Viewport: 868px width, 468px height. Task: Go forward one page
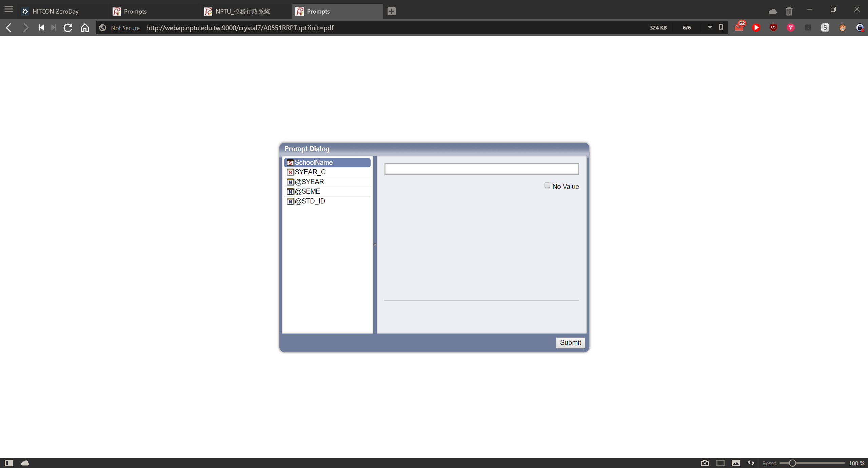pos(25,28)
